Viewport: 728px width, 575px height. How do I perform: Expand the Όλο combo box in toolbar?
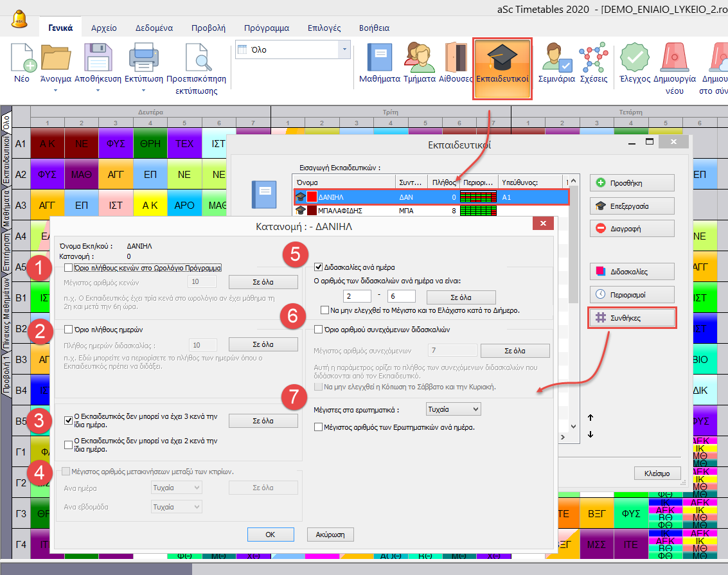click(x=344, y=49)
